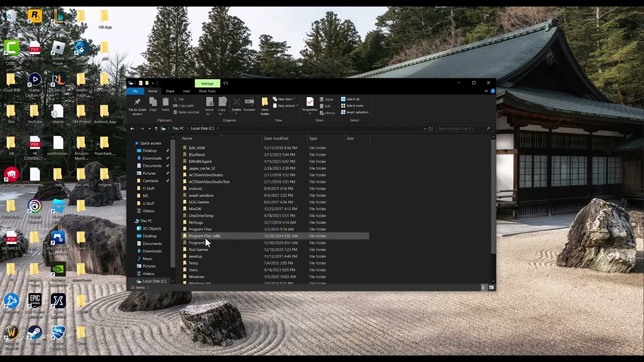Open Explorer help question mark icon
Screen dimensions: 644x362
pos(493,91)
